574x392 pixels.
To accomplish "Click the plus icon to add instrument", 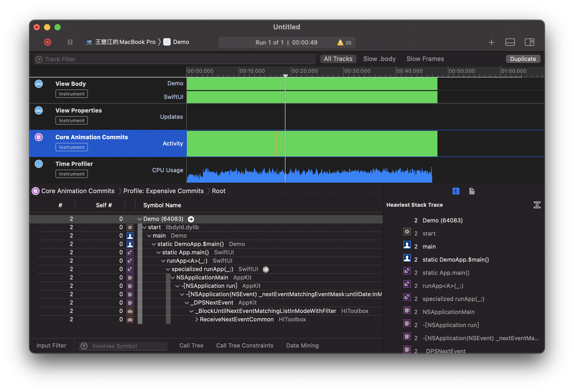I will [491, 42].
